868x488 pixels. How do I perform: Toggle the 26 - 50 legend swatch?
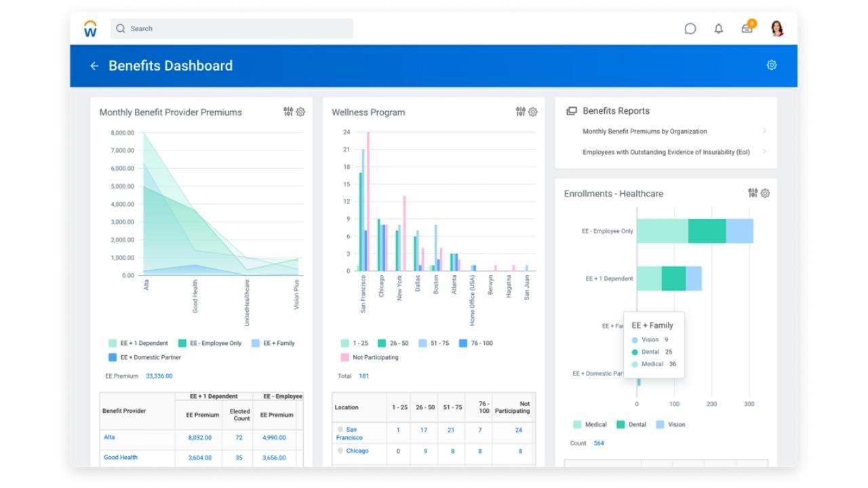point(382,343)
